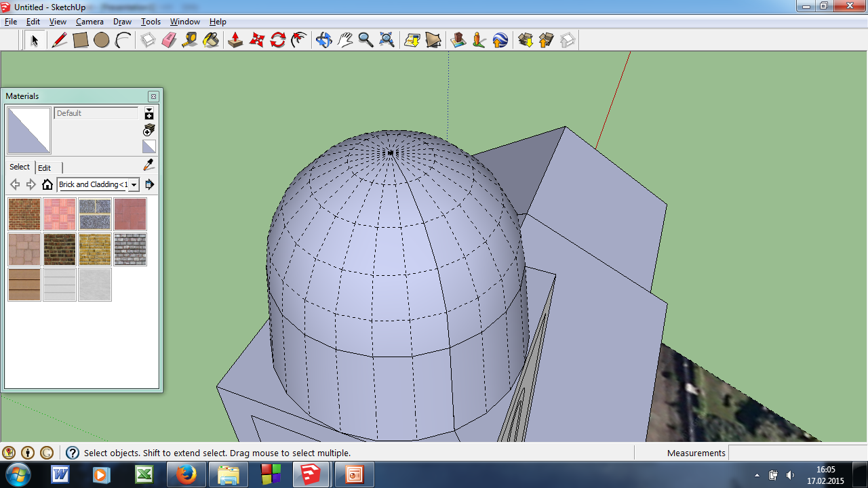The image size is (868, 488).
Task: Click the Create Material icon
Action: [149, 129]
